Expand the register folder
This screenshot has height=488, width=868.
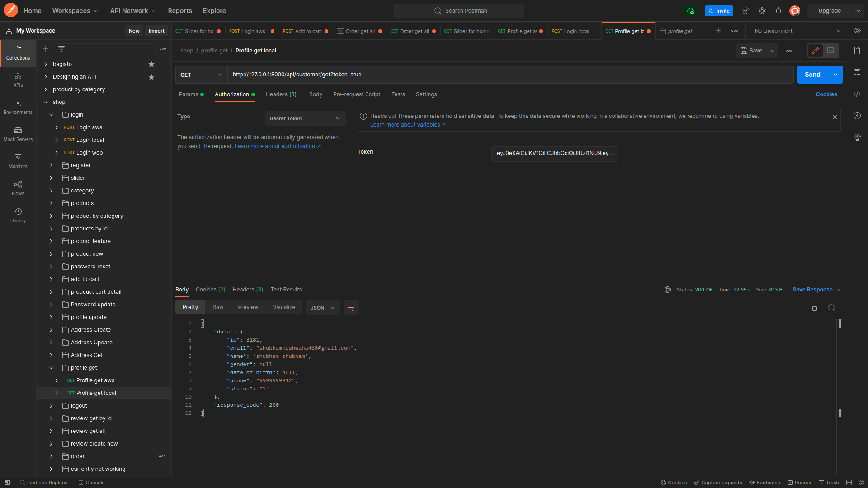click(51, 165)
